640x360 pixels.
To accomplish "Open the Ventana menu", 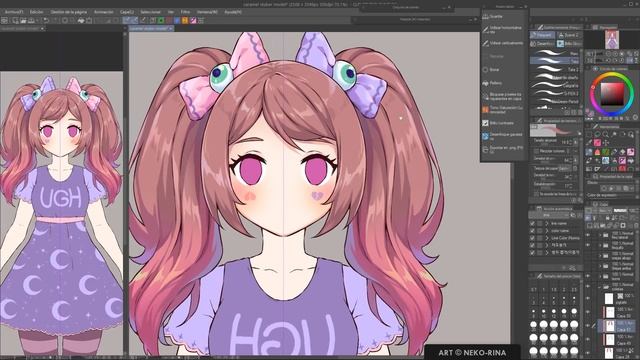I will (207, 12).
